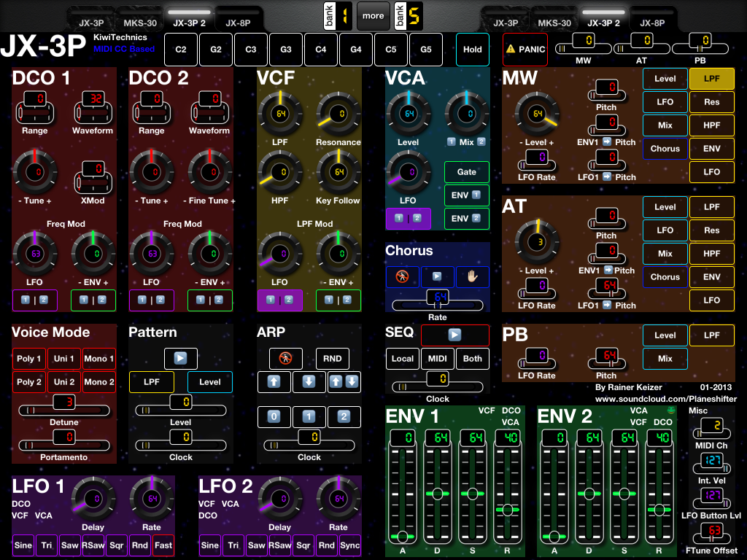
Task: Toggle DCO 1 ENV 1|2 selector
Action: tap(93, 300)
